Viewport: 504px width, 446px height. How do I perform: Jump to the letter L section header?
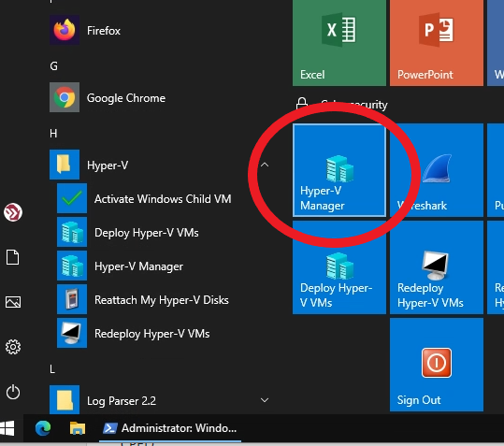pyautogui.click(x=52, y=369)
